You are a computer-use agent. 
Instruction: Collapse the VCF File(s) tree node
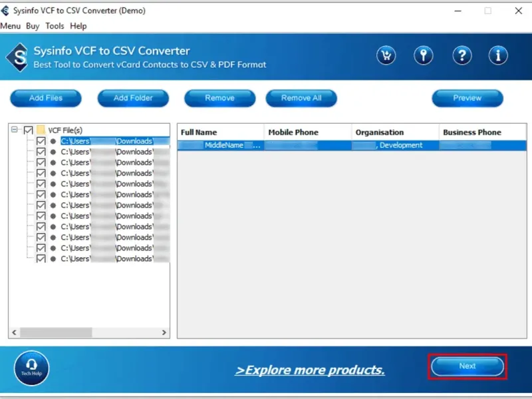[x=14, y=130]
